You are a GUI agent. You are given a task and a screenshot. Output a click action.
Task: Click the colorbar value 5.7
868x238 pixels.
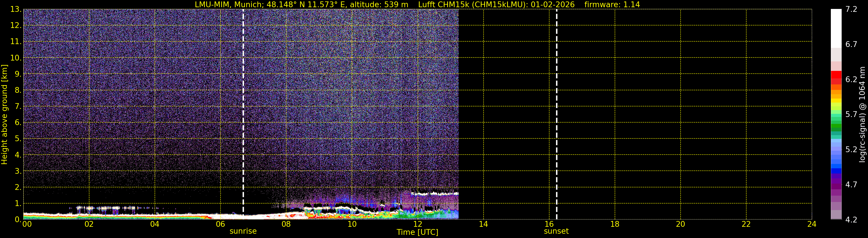(x=851, y=114)
